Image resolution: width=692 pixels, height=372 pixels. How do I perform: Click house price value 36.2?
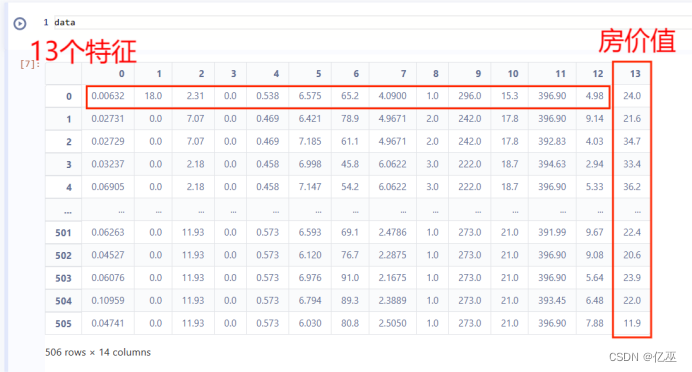click(x=632, y=187)
